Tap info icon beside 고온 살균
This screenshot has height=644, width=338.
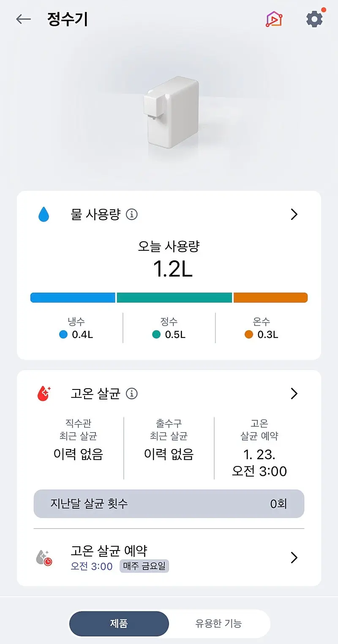coord(132,394)
